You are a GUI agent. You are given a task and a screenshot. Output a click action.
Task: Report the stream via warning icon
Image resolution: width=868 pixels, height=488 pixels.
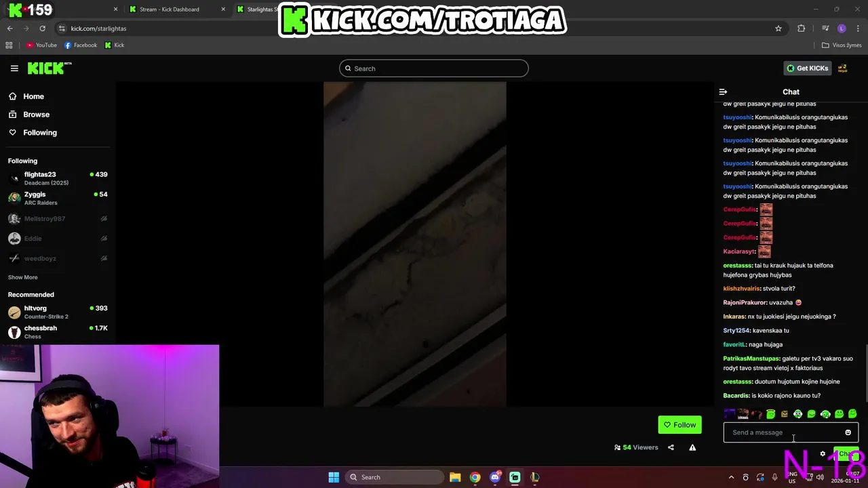pos(692,447)
